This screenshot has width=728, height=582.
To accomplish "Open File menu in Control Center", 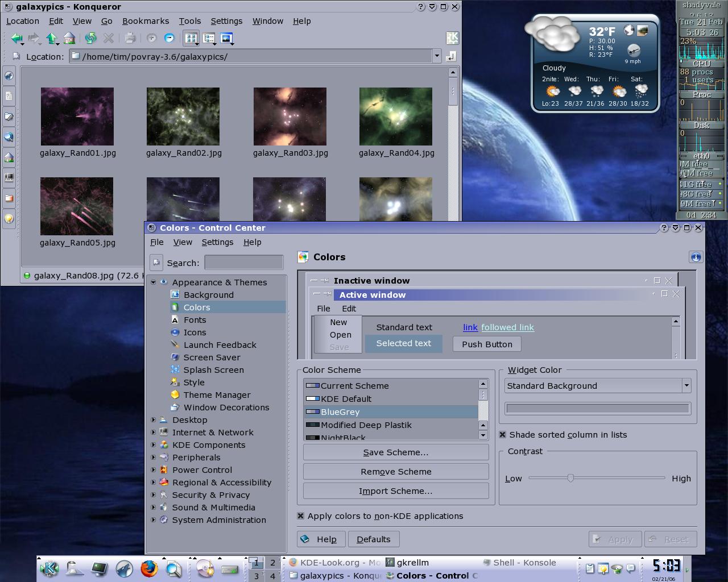I will click(157, 242).
